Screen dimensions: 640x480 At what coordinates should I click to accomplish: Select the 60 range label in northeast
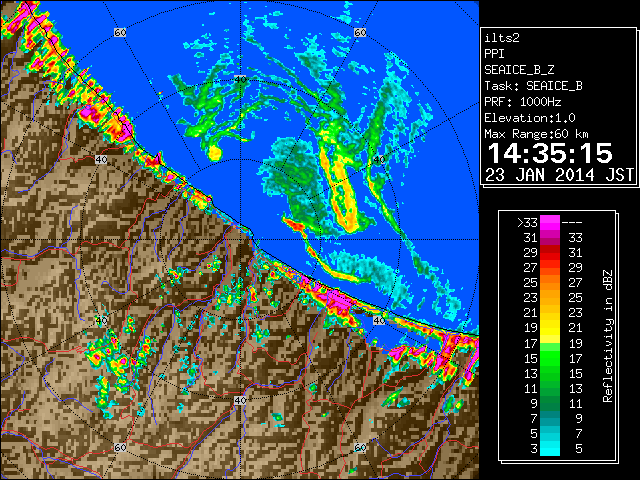tap(360, 32)
